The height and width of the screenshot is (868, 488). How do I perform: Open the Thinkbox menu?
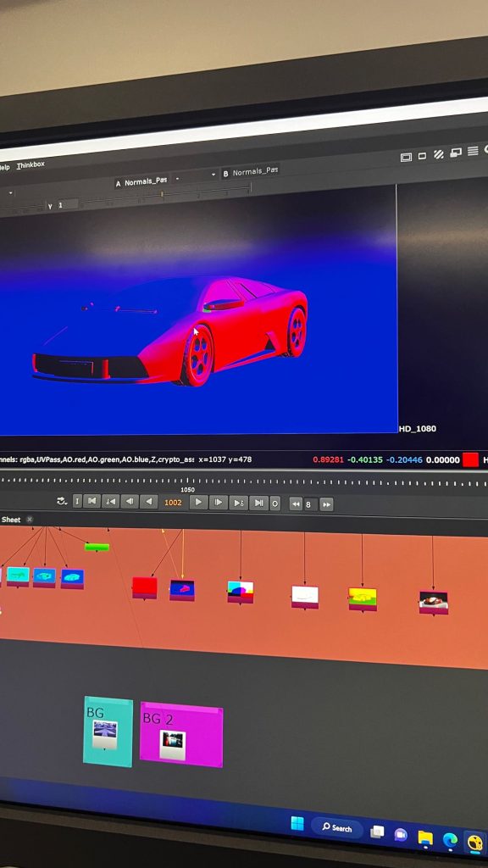[x=30, y=165]
